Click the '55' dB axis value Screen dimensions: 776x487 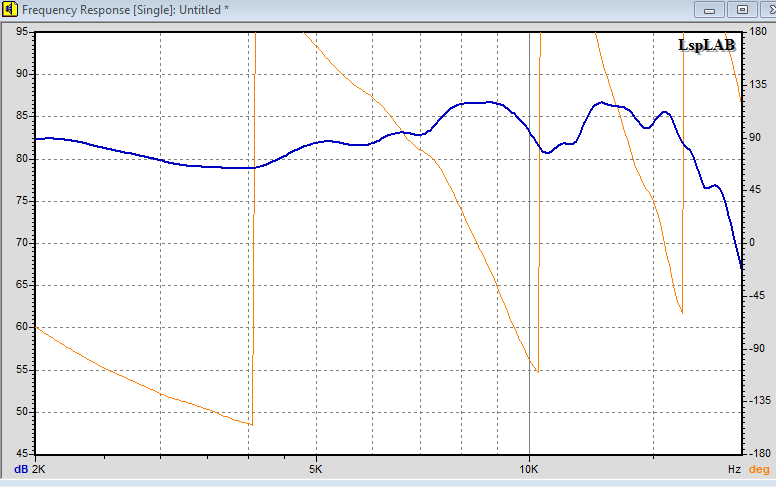click(22, 369)
